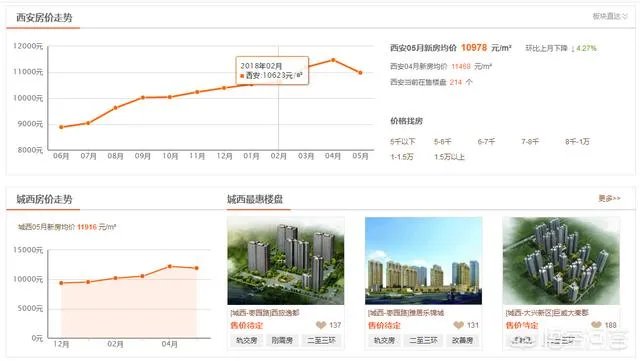Click the 11916 城西 average price value
This screenshot has width=640, height=361.
[x=87, y=227]
